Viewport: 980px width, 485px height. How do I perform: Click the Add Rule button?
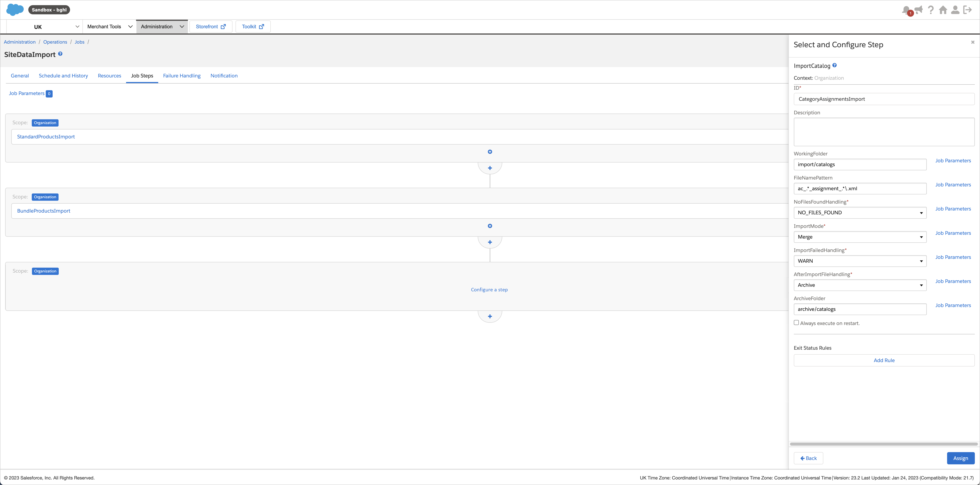pyautogui.click(x=884, y=360)
